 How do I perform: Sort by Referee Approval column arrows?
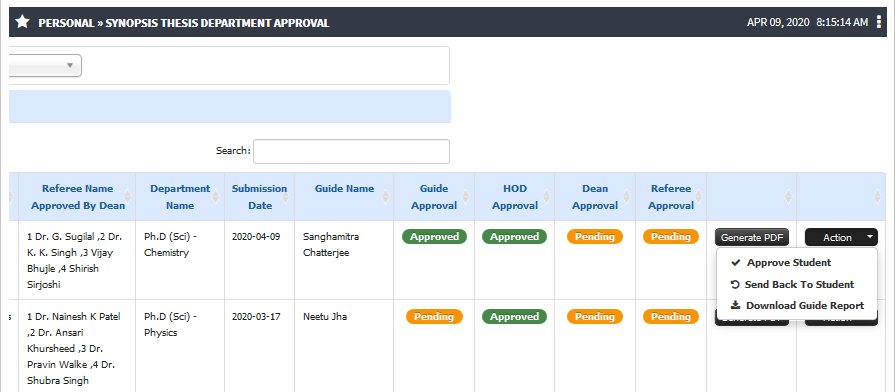click(698, 197)
